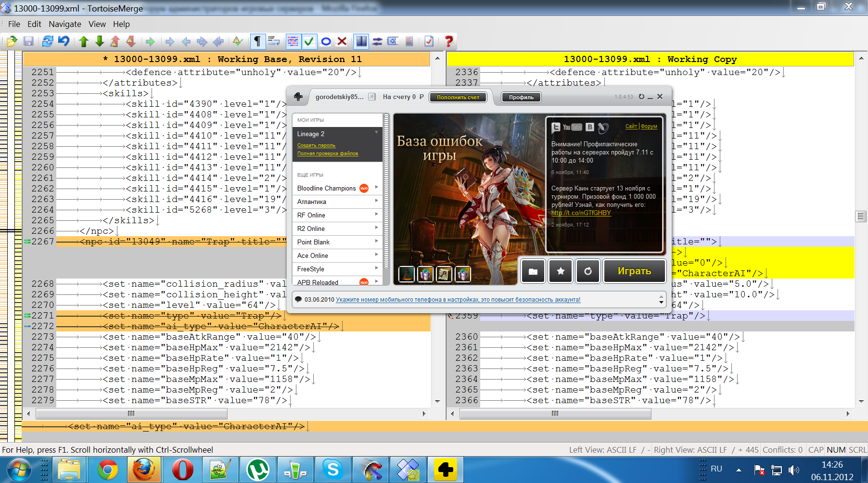Click the green right-arrow use-block icon
The image size is (868, 483).
150,42
